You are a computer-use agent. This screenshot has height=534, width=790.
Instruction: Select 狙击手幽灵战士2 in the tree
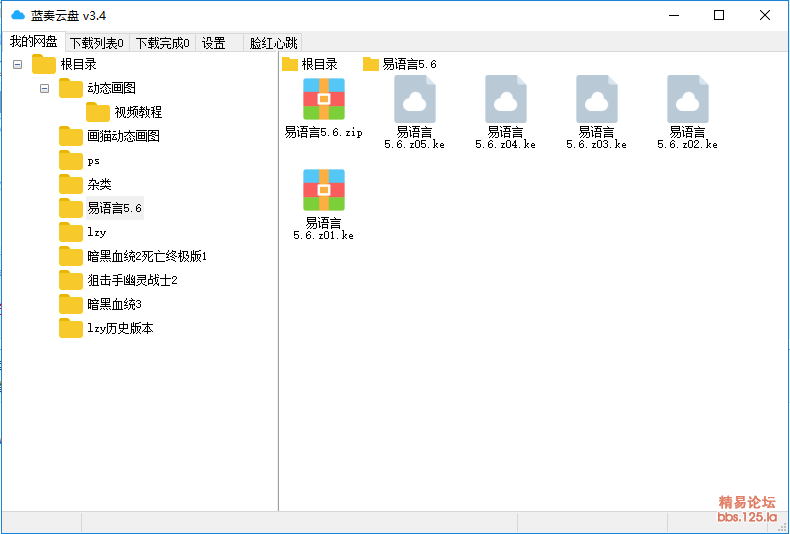point(133,280)
